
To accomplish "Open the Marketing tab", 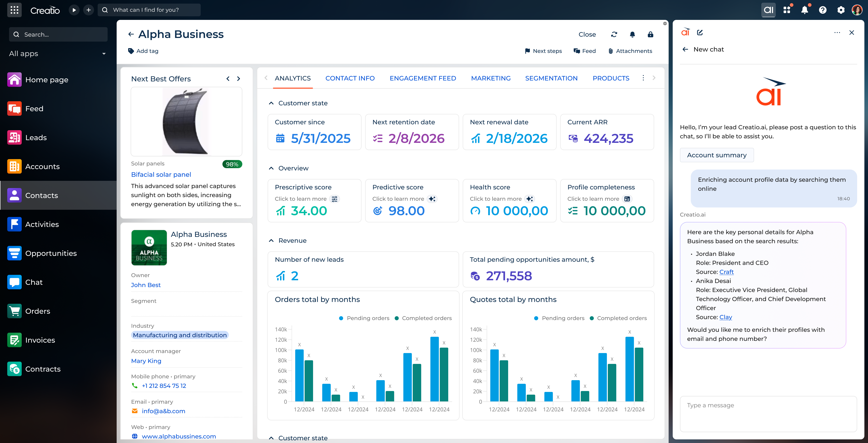I will pos(491,78).
